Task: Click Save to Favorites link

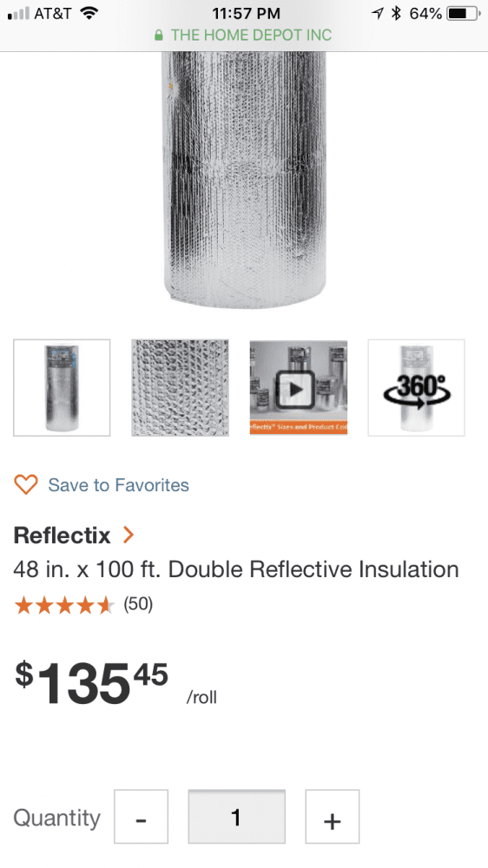Action: click(x=119, y=485)
